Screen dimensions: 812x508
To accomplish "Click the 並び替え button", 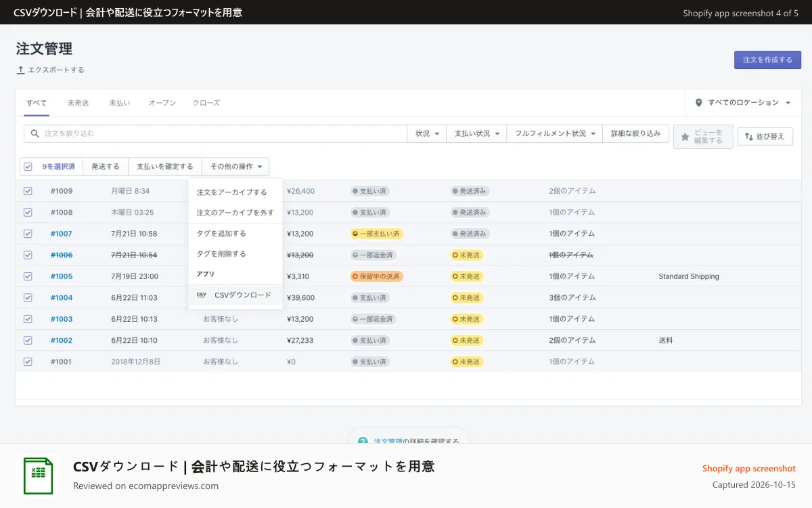I will (765, 137).
